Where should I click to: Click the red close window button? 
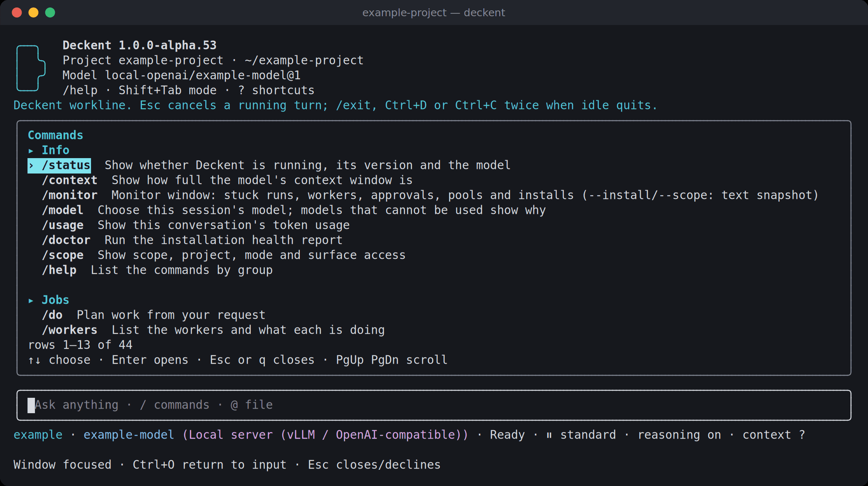17,12
